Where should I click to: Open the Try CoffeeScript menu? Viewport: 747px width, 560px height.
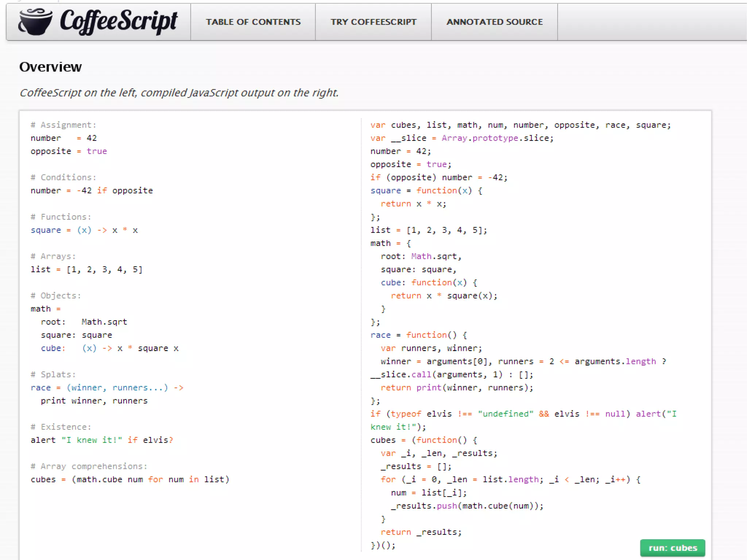pyautogui.click(x=373, y=22)
